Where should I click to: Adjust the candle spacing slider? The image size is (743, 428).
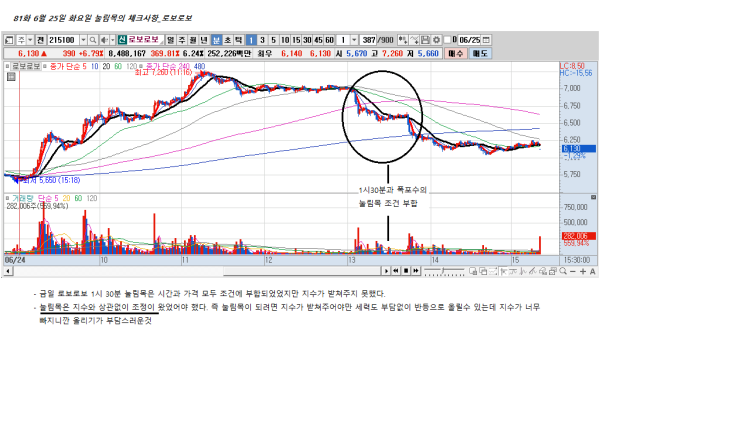point(444,271)
